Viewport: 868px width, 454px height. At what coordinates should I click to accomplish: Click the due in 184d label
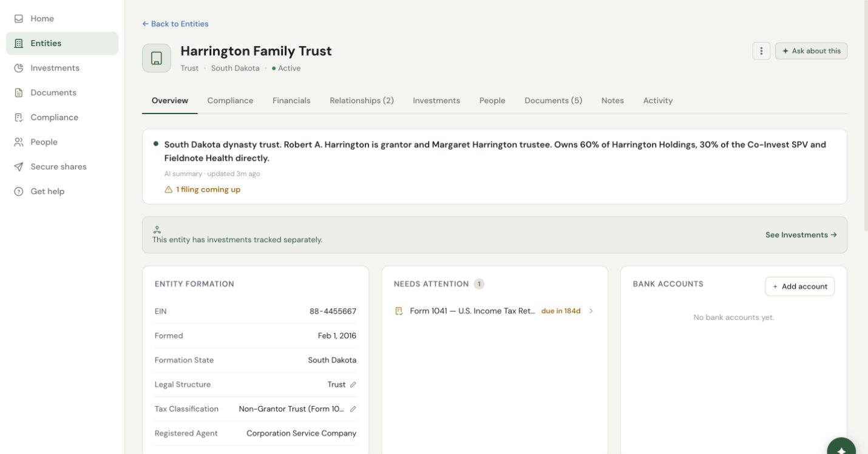561,311
